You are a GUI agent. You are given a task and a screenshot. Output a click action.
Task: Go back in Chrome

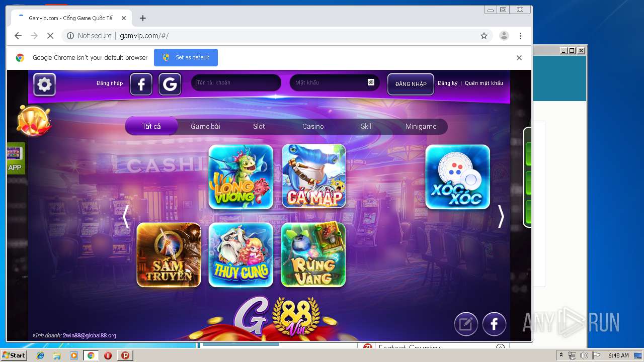click(x=18, y=36)
